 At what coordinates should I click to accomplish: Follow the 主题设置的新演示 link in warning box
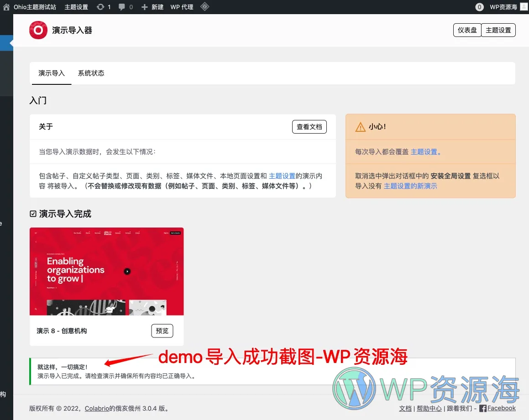tap(410, 186)
